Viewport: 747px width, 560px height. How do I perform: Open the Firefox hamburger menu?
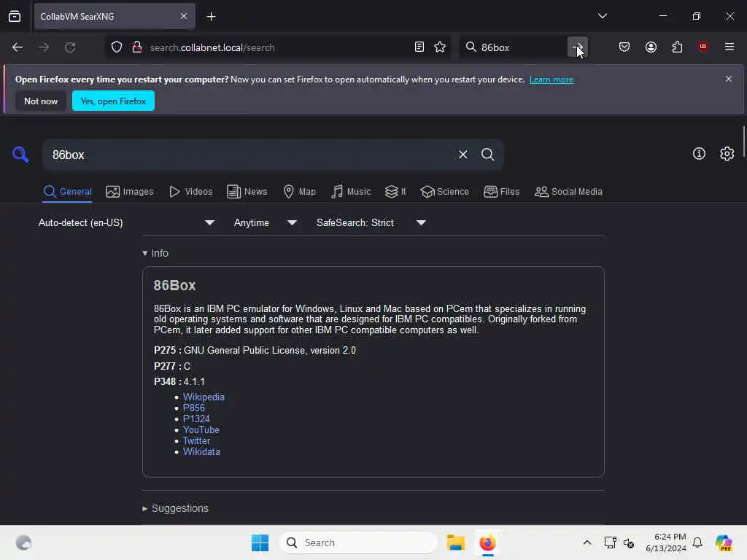[729, 47]
